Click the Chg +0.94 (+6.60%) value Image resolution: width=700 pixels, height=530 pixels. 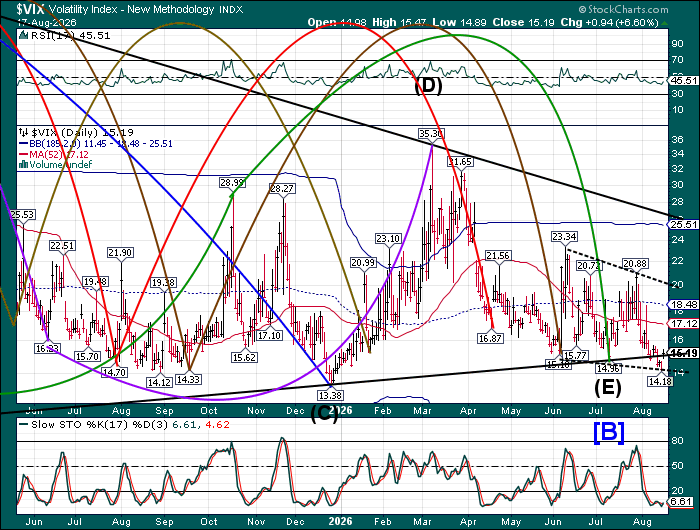pos(609,22)
